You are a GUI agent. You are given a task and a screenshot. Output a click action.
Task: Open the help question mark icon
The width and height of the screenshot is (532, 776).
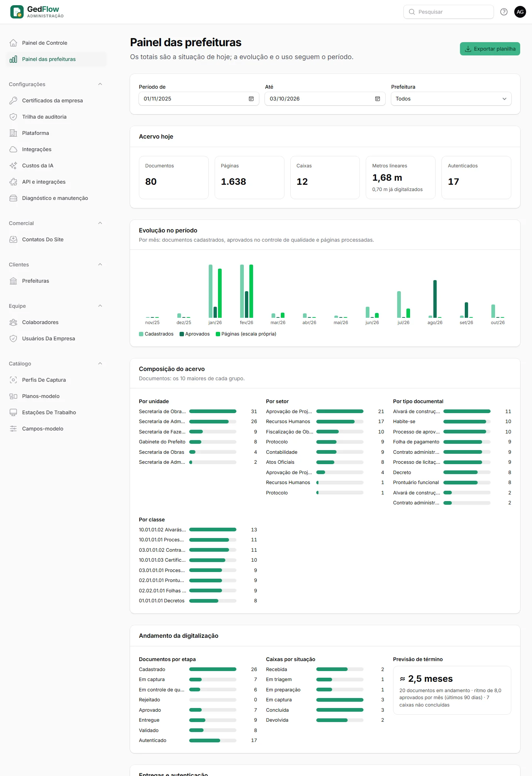click(x=504, y=12)
